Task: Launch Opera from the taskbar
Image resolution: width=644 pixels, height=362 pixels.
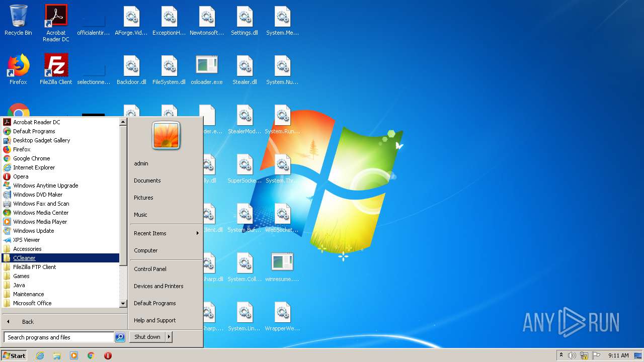Action: [x=108, y=355]
